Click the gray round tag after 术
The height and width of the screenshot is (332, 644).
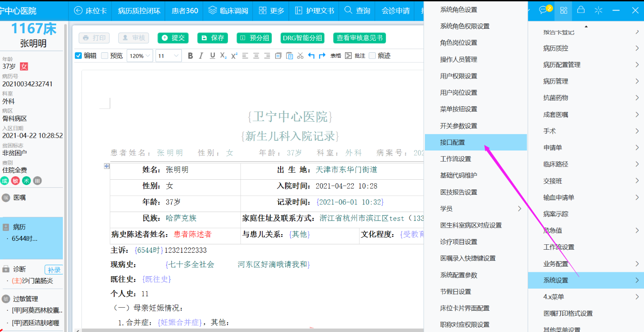coord(38,180)
